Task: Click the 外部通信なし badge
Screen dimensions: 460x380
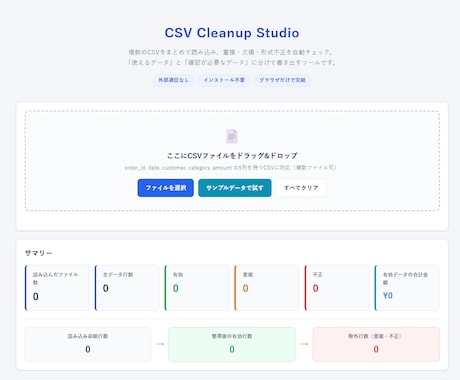Action: pyautogui.click(x=173, y=80)
